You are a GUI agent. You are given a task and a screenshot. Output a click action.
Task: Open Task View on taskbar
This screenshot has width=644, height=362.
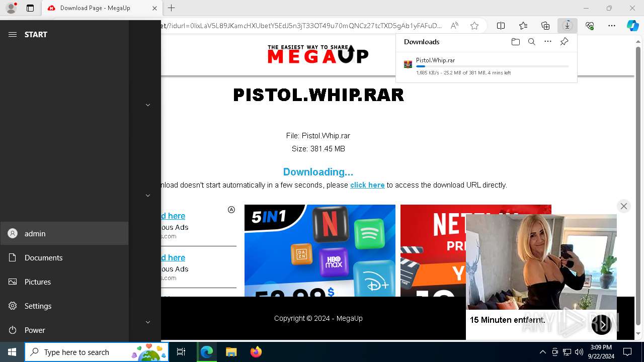pyautogui.click(x=181, y=352)
